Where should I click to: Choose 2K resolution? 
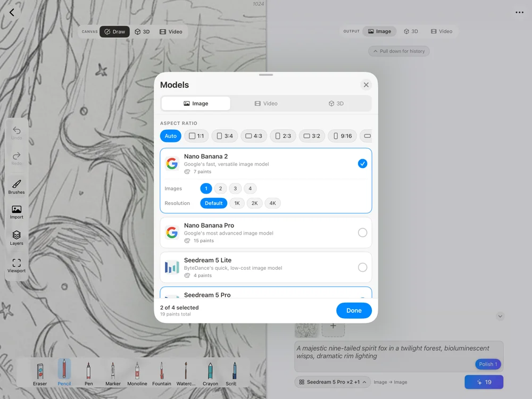click(254, 203)
